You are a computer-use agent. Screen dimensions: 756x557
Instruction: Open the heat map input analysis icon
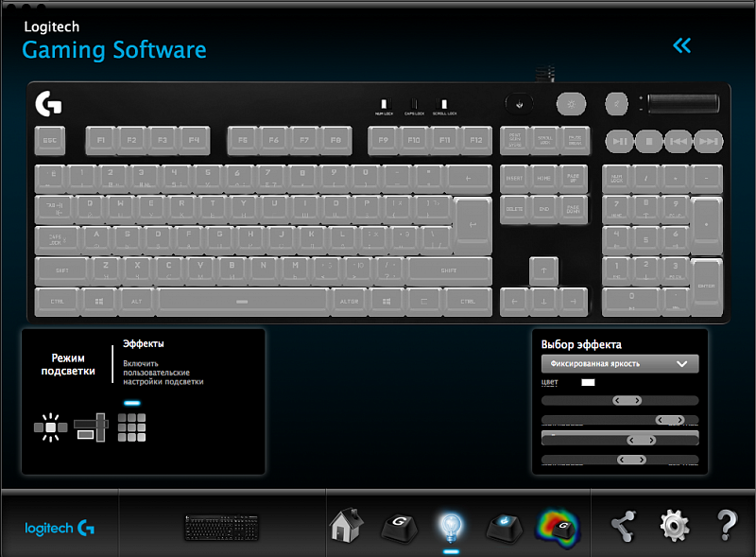(x=558, y=528)
